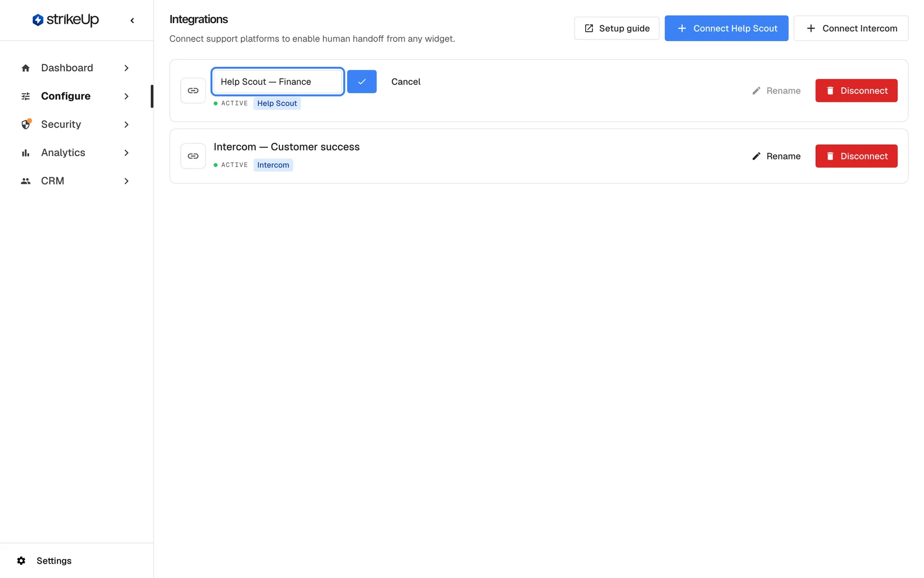Screen dimensions: 924x578
Task: Click the Intercom — Customer success title
Action: coord(286,147)
